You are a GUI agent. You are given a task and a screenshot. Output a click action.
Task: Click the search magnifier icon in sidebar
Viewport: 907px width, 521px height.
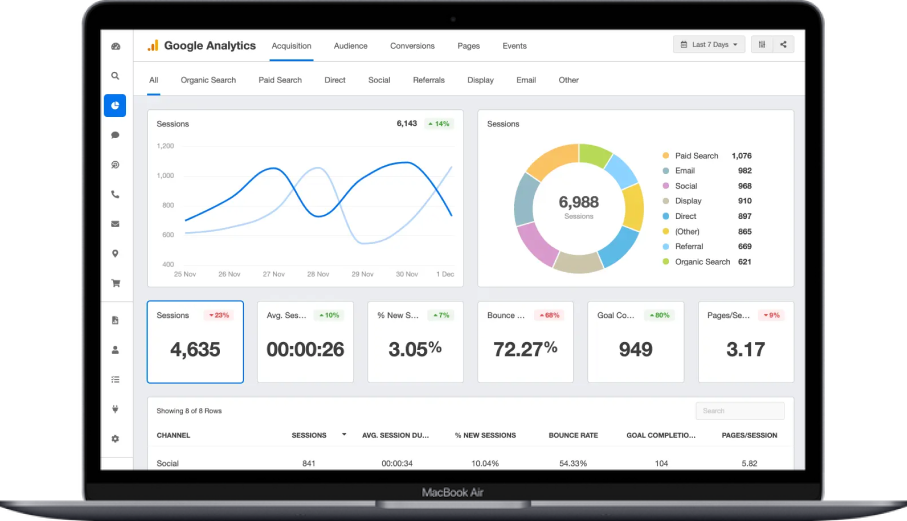[x=115, y=76]
